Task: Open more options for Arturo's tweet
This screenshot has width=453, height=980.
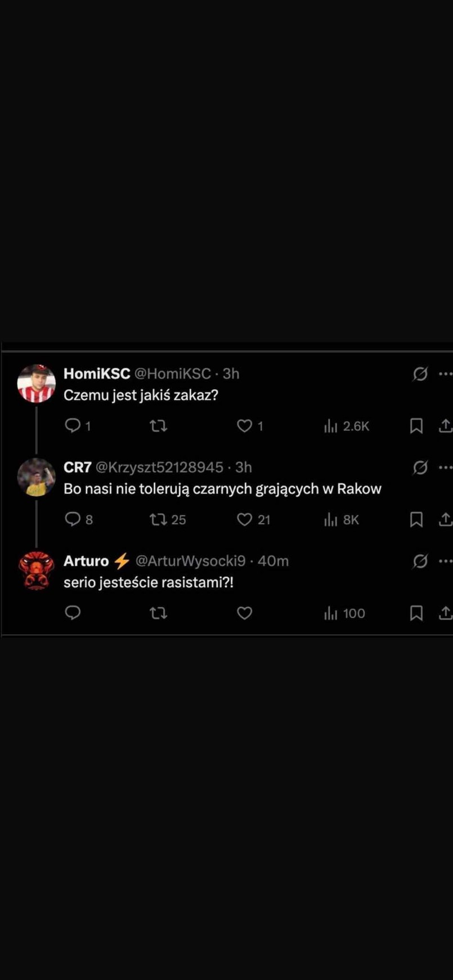Action: click(445, 561)
